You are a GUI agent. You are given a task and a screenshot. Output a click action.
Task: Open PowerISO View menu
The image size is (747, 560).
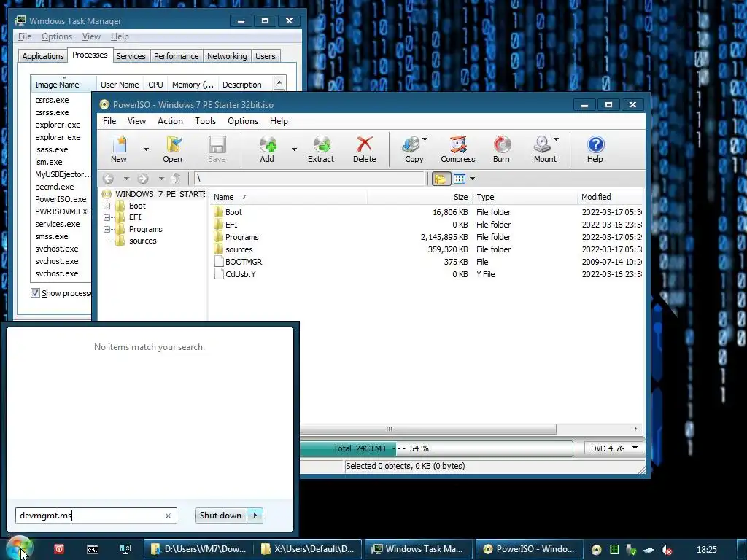click(x=136, y=121)
